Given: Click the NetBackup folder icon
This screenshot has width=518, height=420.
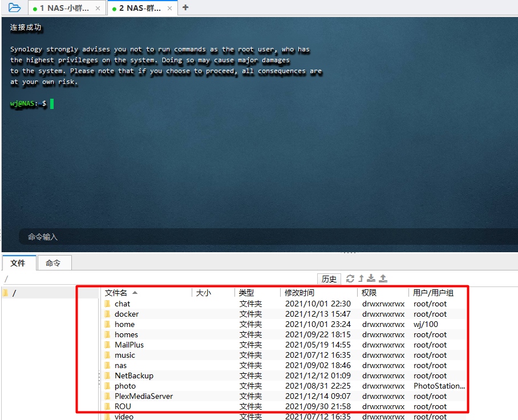Looking at the screenshot, I should click(x=107, y=375).
